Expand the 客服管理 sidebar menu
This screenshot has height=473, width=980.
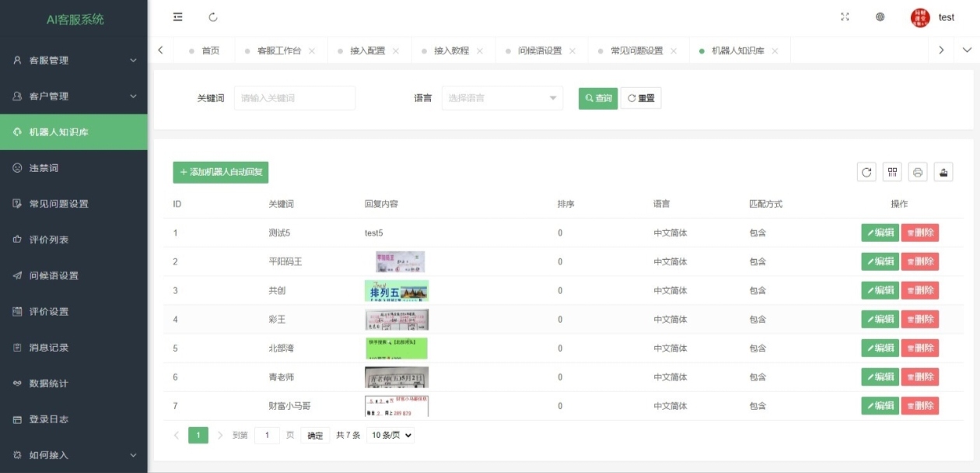pos(74,60)
